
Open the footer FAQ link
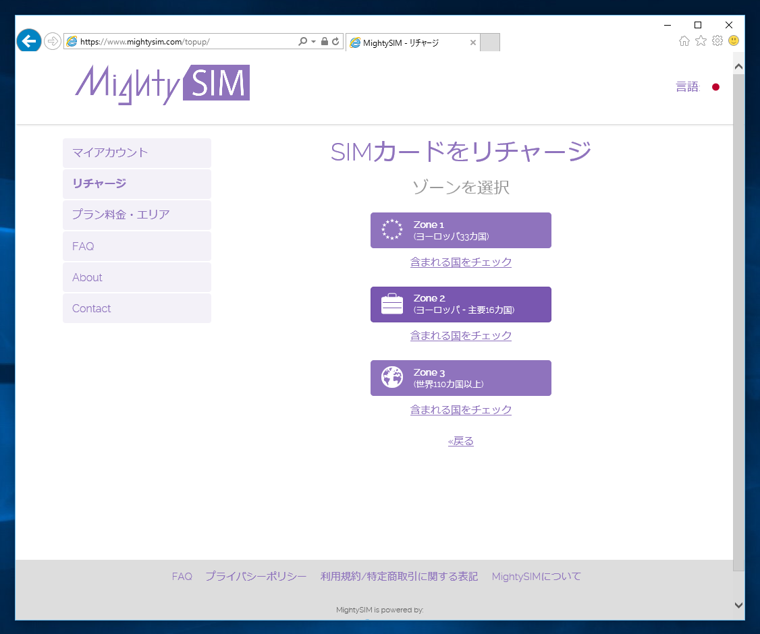point(182,576)
